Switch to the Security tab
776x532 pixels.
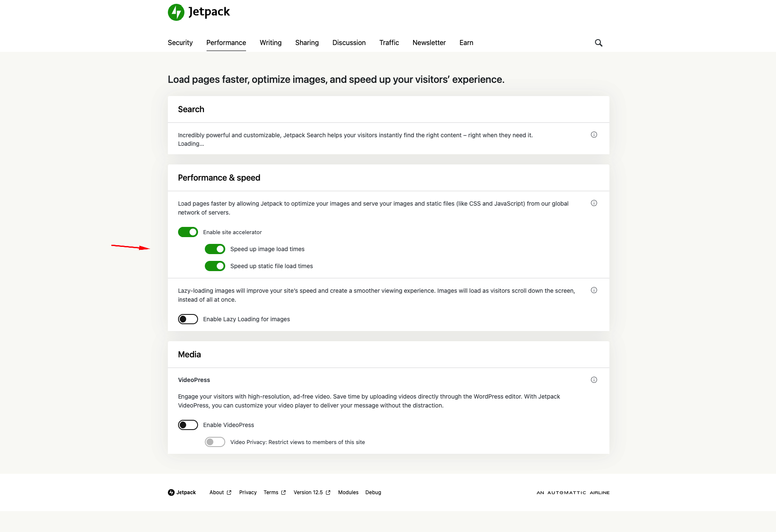click(180, 42)
